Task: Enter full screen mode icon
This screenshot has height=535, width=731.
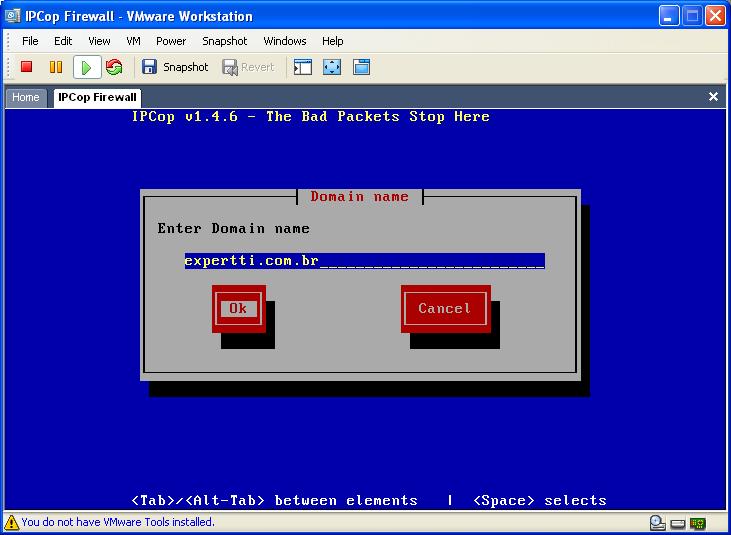Action: [x=332, y=67]
